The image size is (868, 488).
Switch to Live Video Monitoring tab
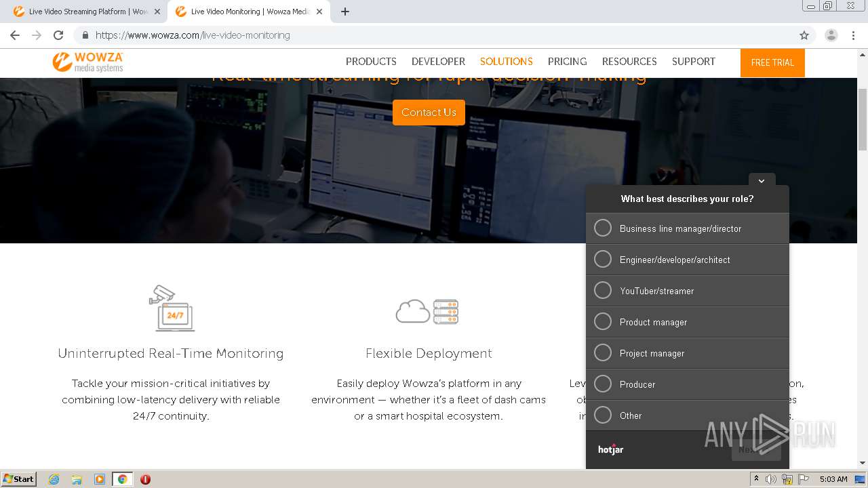tap(249, 12)
